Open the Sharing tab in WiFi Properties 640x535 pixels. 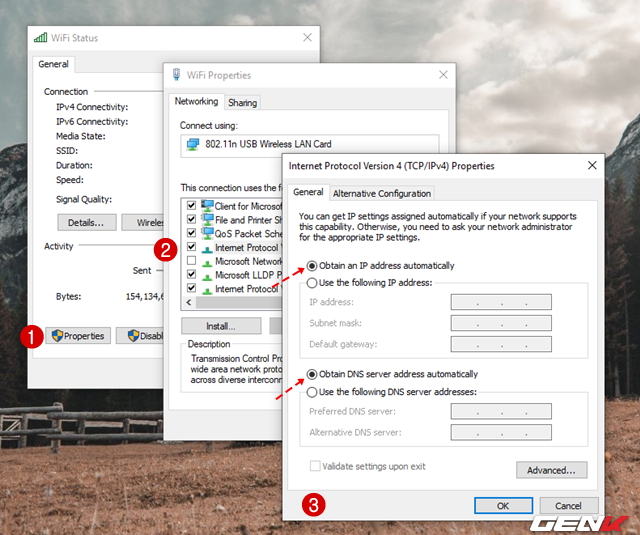point(242,102)
